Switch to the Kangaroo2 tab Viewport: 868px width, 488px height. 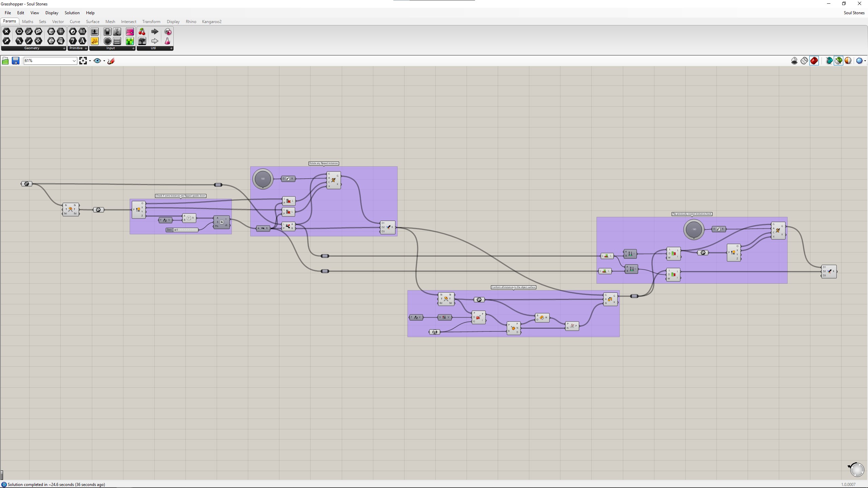tap(212, 22)
